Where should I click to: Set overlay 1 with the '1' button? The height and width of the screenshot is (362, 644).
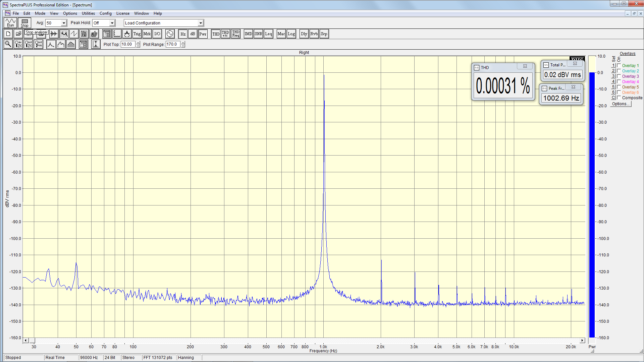click(613, 65)
